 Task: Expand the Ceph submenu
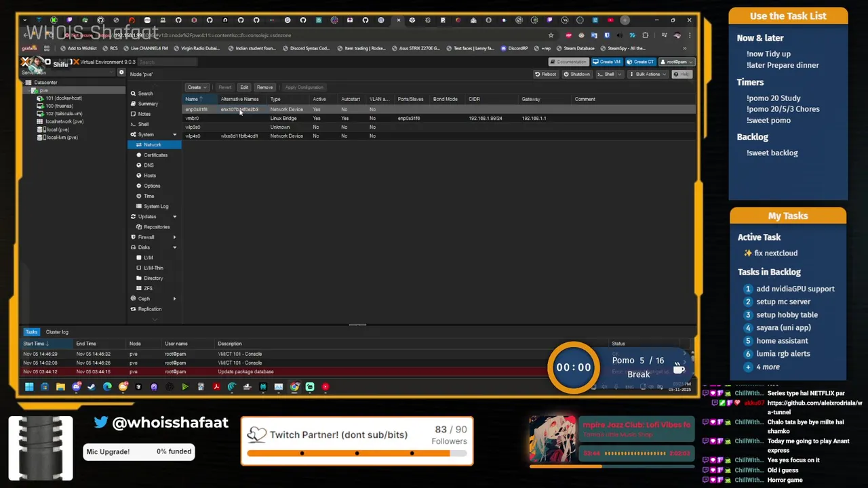click(x=175, y=299)
